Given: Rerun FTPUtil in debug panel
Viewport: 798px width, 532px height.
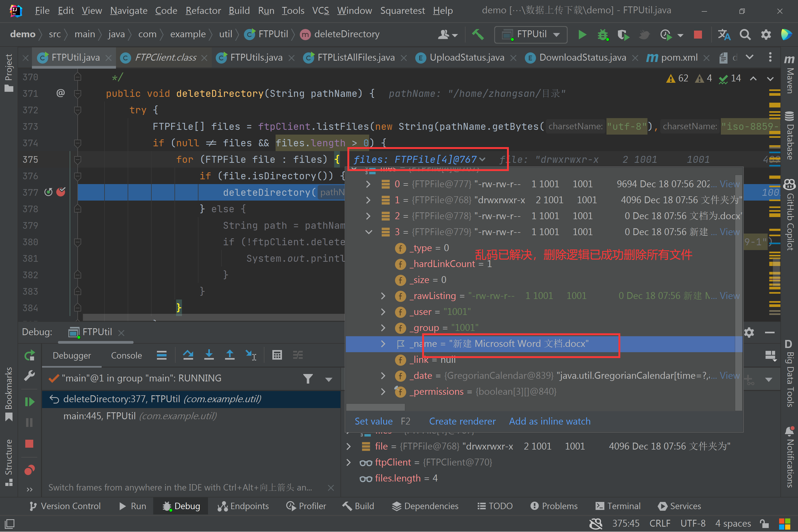Looking at the screenshot, I should coord(30,355).
